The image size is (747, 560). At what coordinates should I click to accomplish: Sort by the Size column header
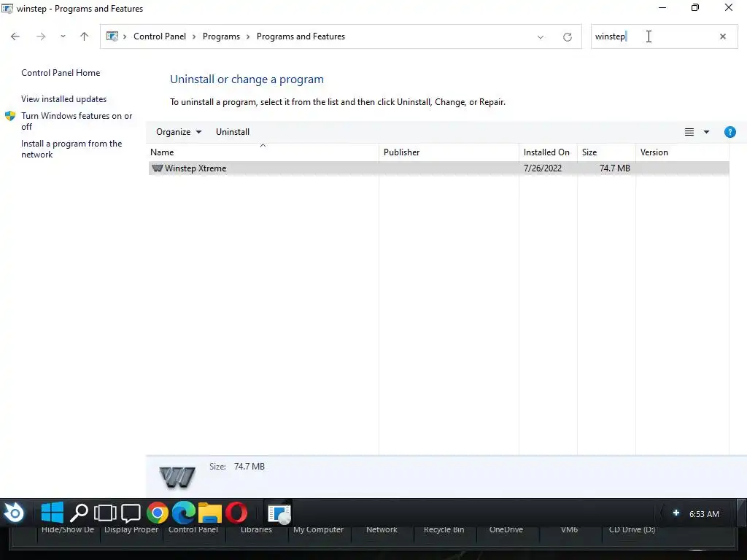click(606, 152)
